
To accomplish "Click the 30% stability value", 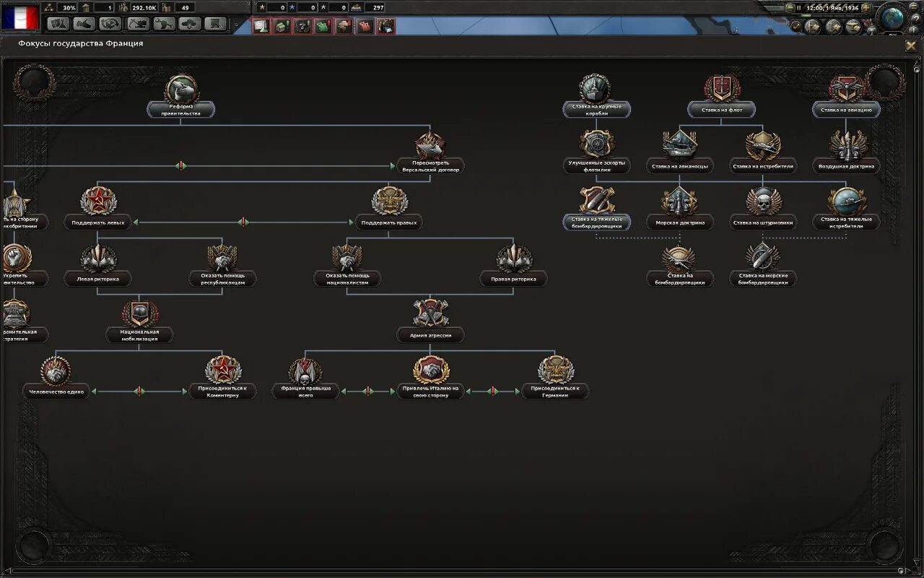I will pyautogui.click(x=69, y=7).
